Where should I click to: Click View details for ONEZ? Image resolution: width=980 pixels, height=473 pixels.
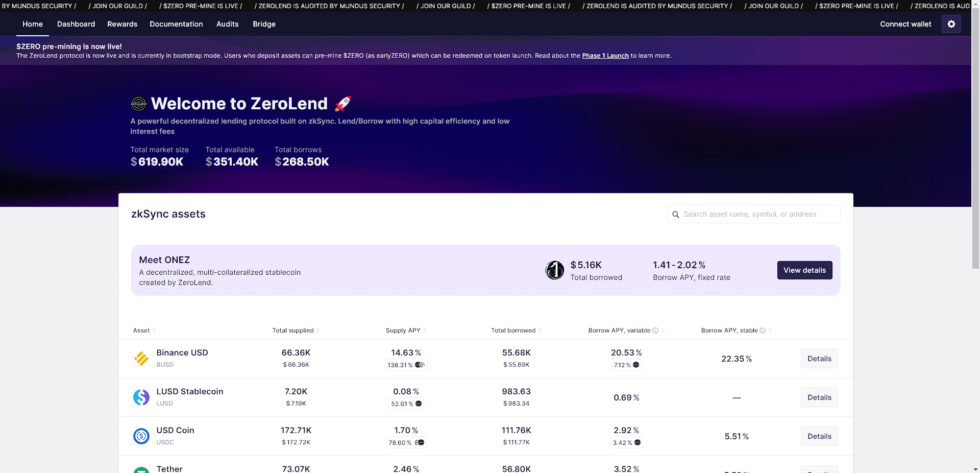804,270
